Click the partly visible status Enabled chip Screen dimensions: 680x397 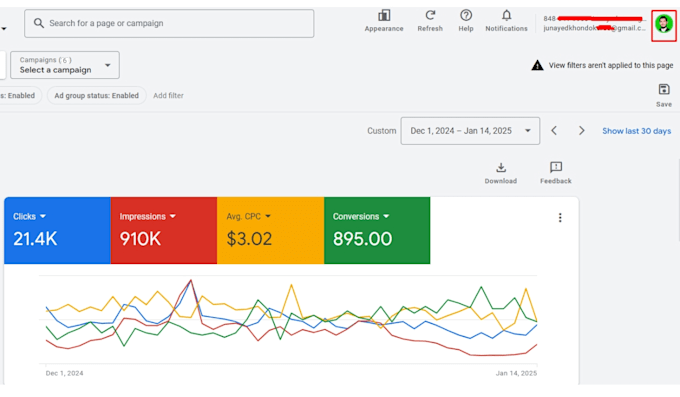point(19,95)
